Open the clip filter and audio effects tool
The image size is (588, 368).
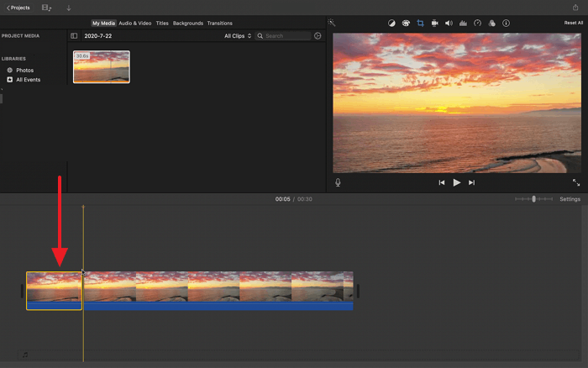[491, 24]
